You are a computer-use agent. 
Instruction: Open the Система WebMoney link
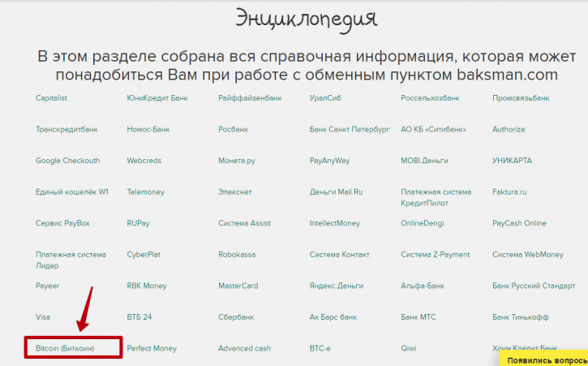[x=528, y=255]
